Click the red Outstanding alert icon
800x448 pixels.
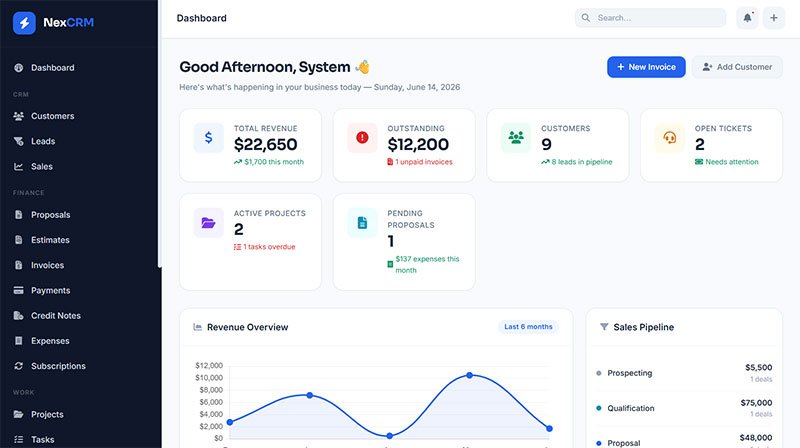pos(362,137)
